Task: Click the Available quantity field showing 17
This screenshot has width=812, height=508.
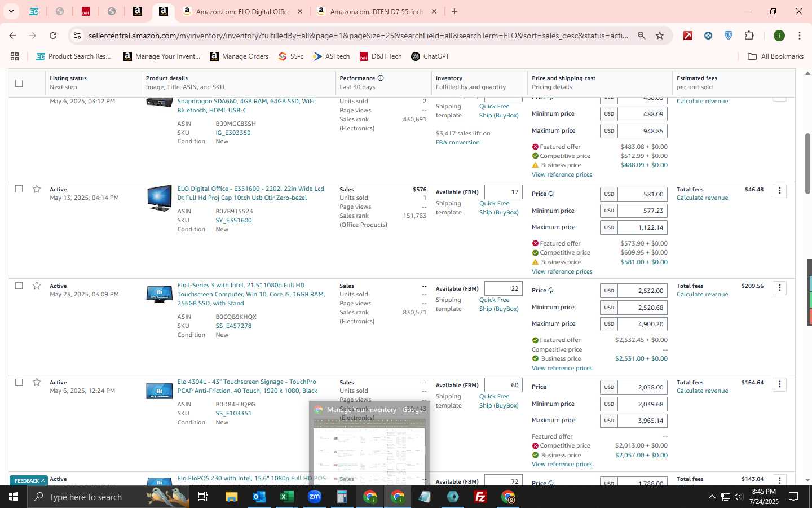Action: coord(503,192)
